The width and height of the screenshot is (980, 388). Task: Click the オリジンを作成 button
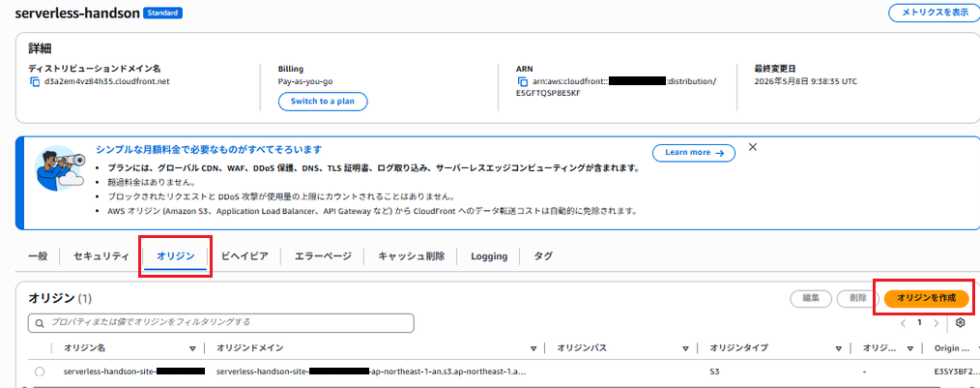point(926,299)
